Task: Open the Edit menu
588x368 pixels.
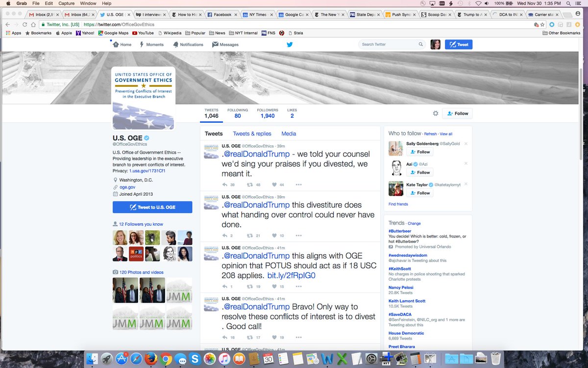Action: (x=49, y=3)
